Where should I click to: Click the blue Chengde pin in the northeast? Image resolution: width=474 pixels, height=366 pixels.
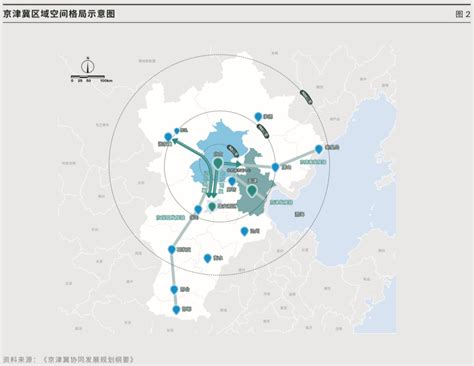258,116
